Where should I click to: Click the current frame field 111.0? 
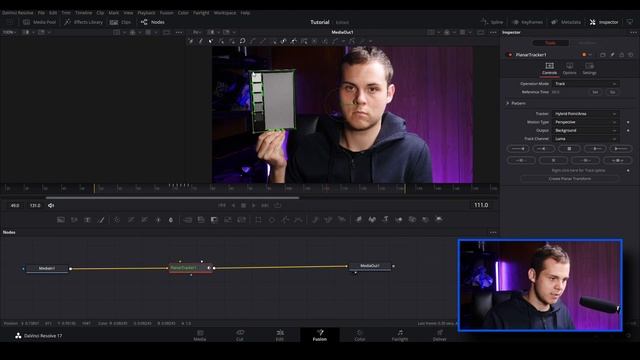[481, 205]
